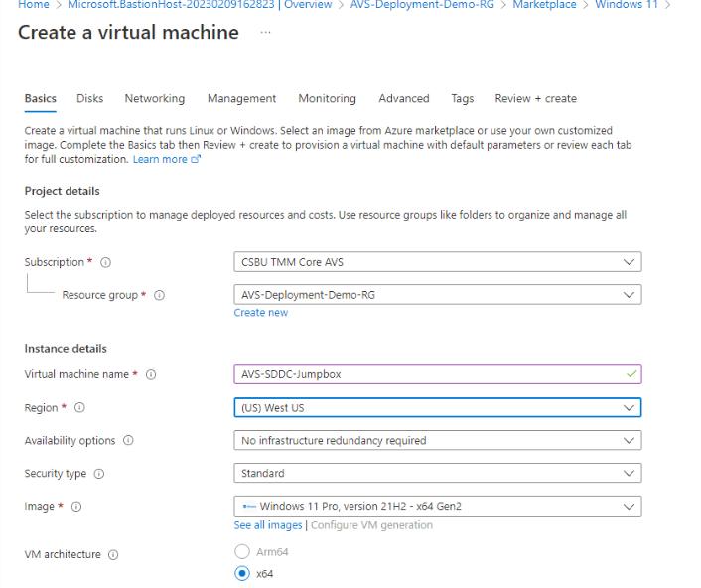This screenshot has width=701, height=588.
Task: Click info icon beside Resource group
Action: click(x=159, y=295)
